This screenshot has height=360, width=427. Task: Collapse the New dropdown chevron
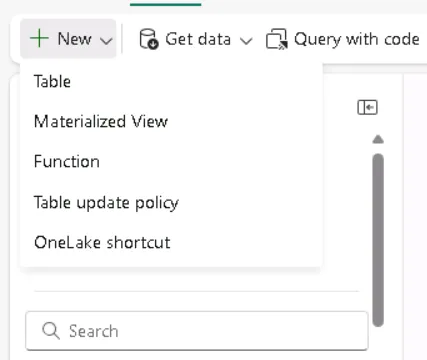pyautogui.click(x=106, y=41)
